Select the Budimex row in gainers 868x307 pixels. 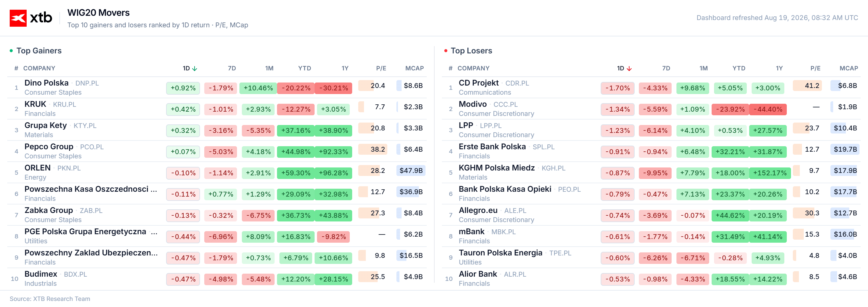(x=217, y=279)
